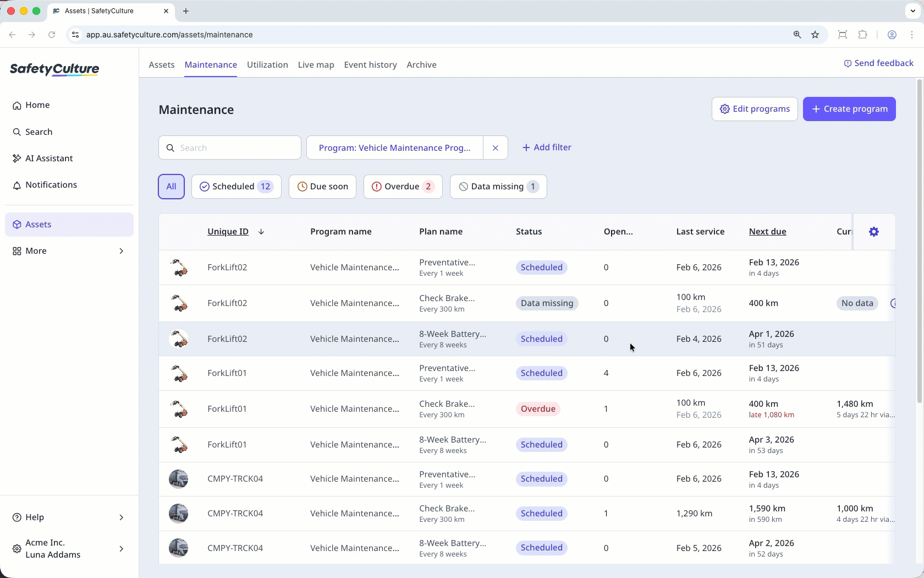Go to the Archive tab
This screenshot has height=578, width=924.
click(421, 65)
